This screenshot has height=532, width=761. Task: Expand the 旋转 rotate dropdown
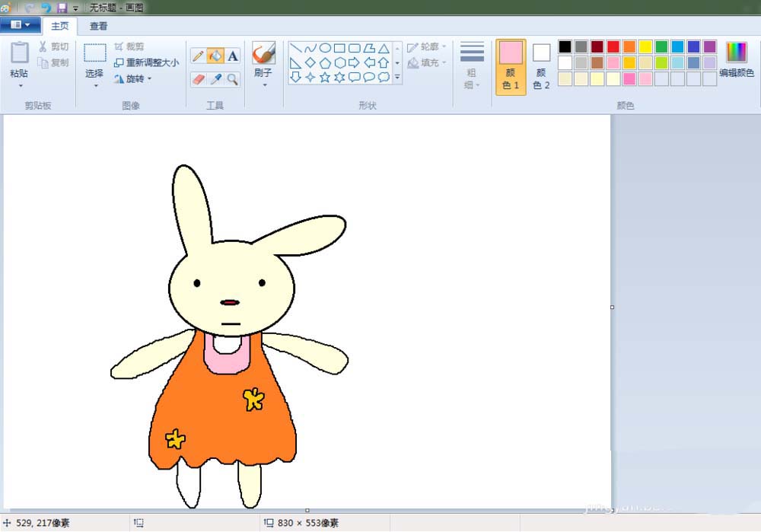(x=149, y=78)
